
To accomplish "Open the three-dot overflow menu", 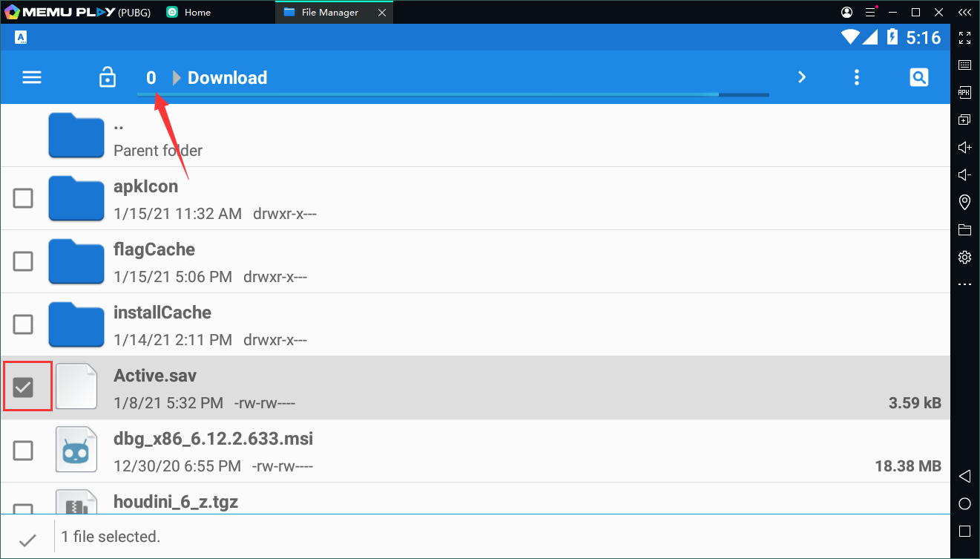I will coord(857,77).
